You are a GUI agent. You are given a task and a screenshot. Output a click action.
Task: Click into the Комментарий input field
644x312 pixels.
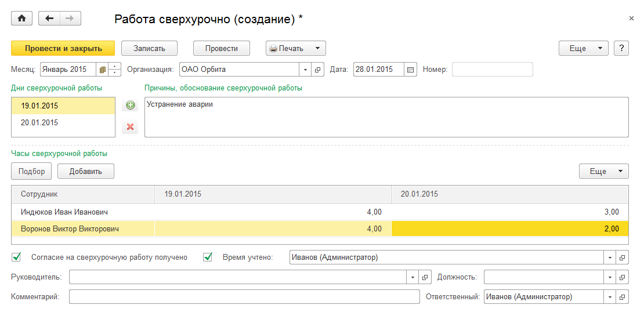[x=244, y=297]
